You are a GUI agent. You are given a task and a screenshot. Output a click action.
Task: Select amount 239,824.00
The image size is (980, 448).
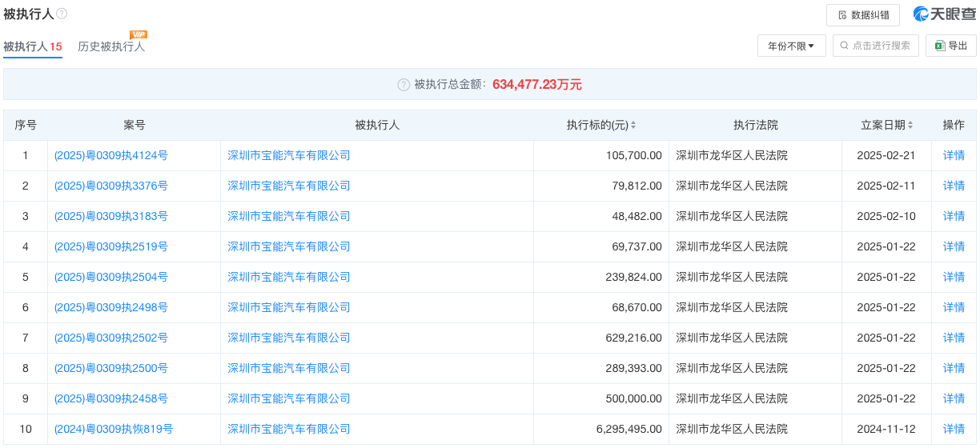[634, 277]
